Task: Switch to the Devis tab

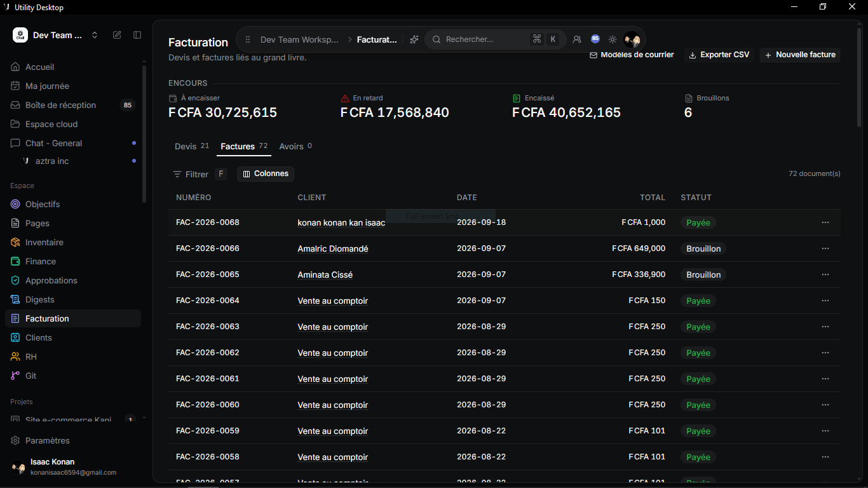Action: 192,146
